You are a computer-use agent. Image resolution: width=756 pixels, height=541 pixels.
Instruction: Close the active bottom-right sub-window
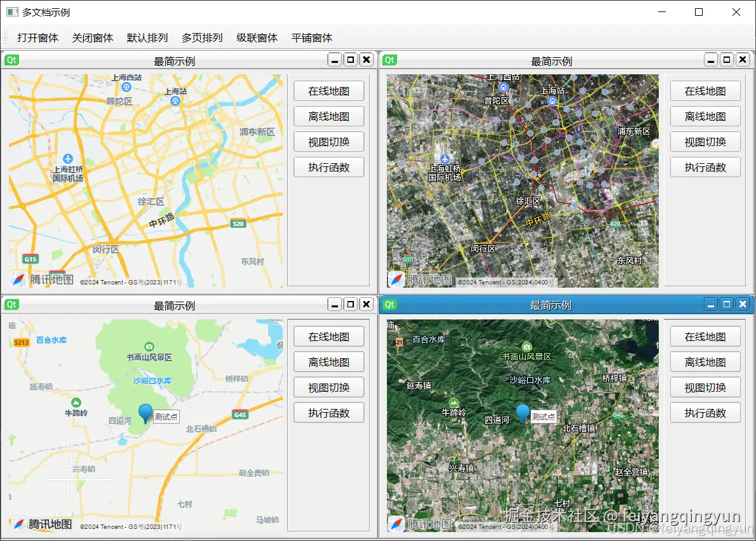click(743, 304)
